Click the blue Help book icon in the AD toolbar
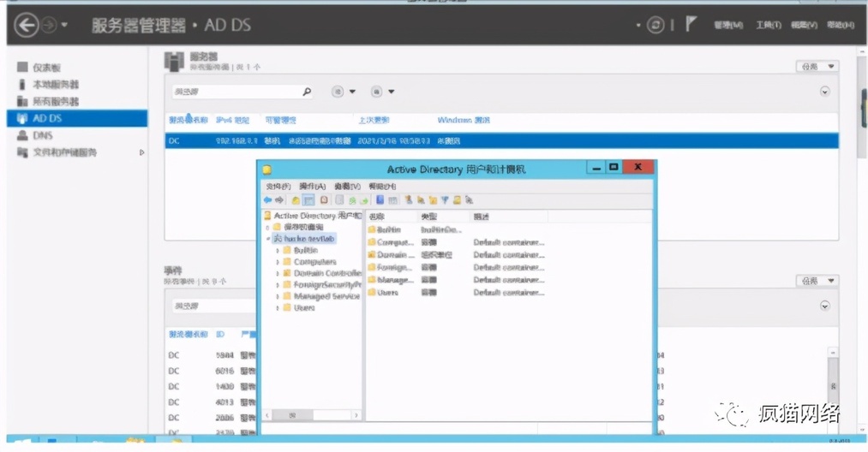868x452 pixels. [380, 200]
